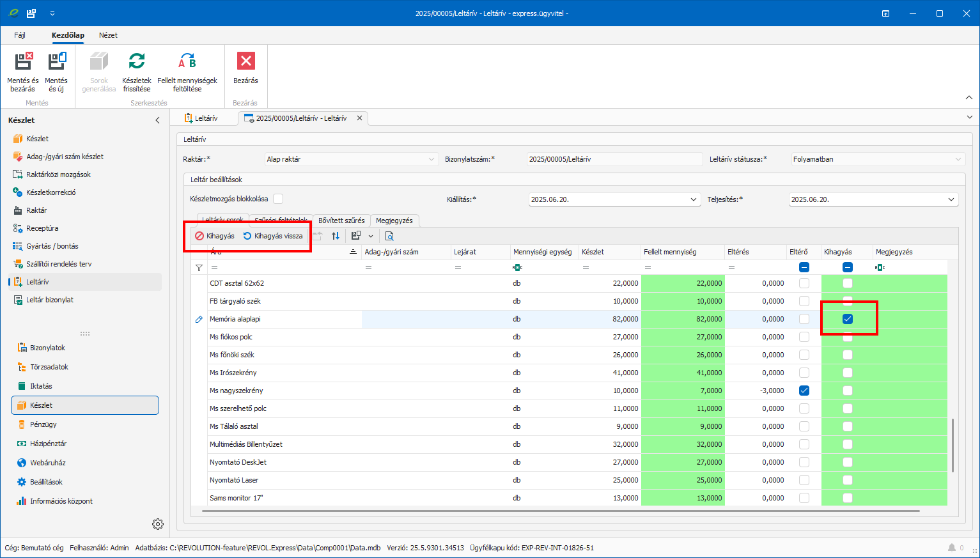Click the Bizonylatszám input field
The width and height of the screenshot is (980, 558).
(x=614, y=159)
